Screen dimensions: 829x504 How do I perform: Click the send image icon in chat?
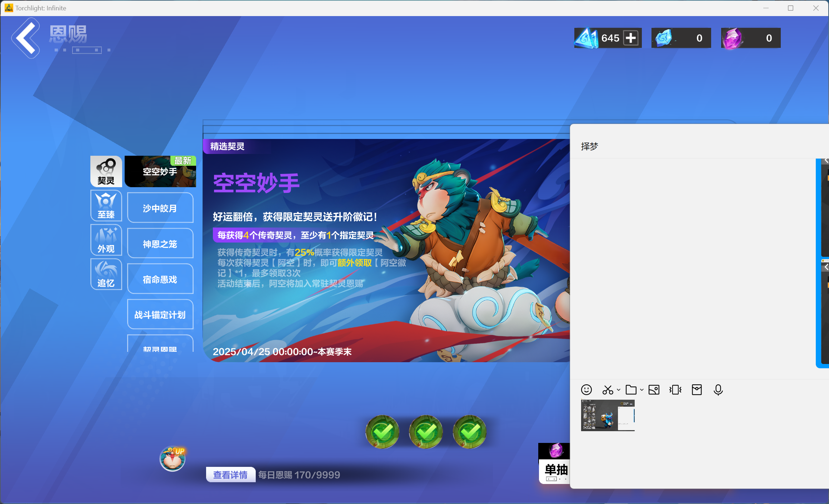pyautogui.click(x=654, y=390)
